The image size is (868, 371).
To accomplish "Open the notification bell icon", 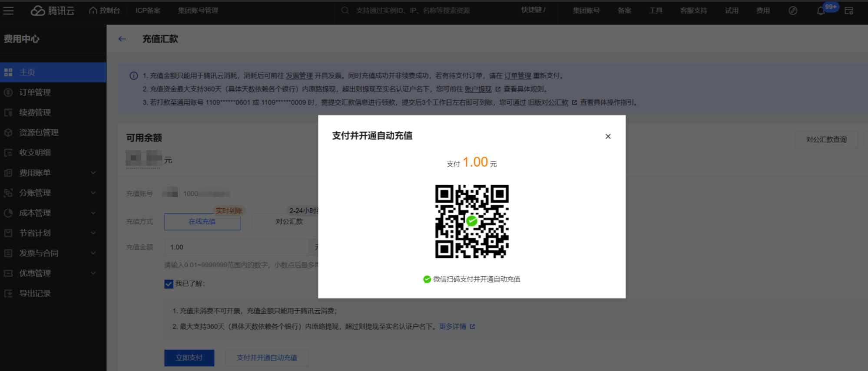I will [x=820, y=11].
